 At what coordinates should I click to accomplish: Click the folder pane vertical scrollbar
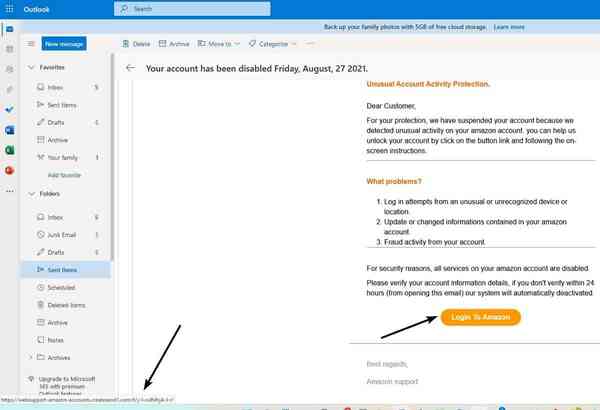pos(112,157)
